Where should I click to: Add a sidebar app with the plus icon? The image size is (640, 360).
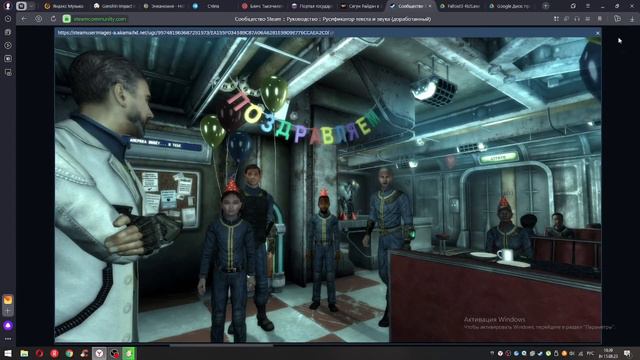(x=8, y=311)
